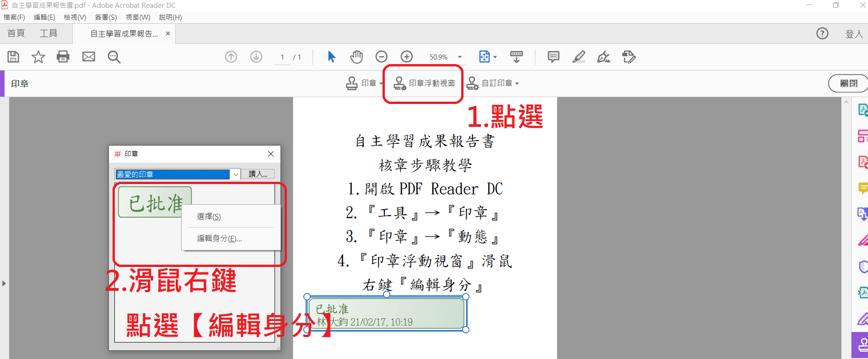This screenshot has height=359, width=868.
Task: Close the 印章 floating window
Action: (271, 154)
